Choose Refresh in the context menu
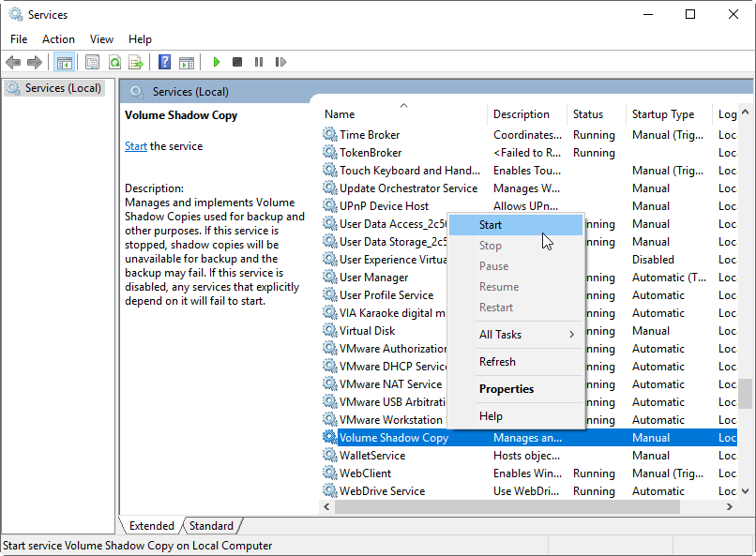This screenshot has height=556, width=756. click(497, 362)
